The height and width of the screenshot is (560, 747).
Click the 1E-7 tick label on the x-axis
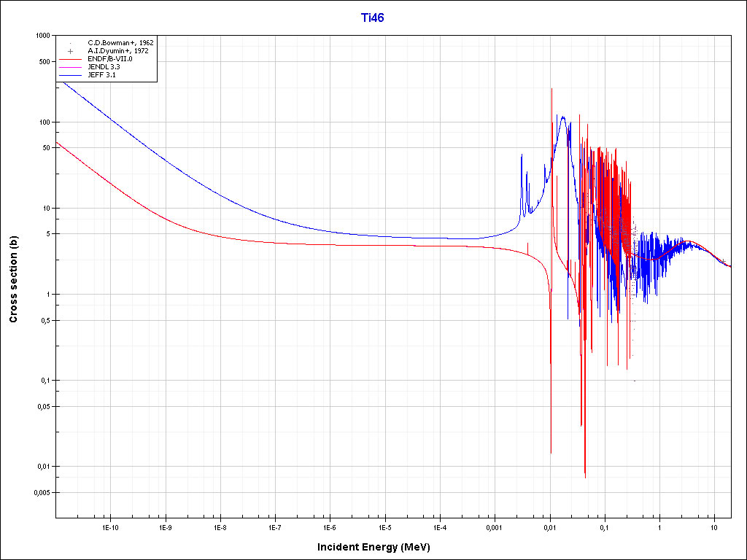pos(274,526)
